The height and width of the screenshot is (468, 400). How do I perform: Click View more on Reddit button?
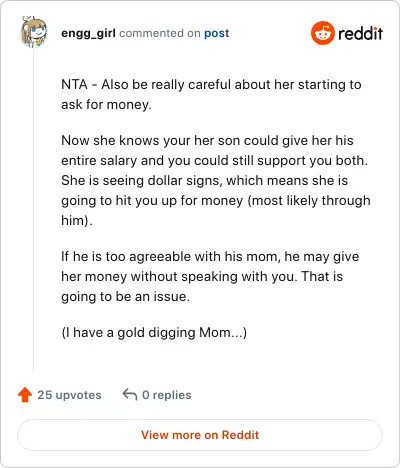[x=200, y=435]
